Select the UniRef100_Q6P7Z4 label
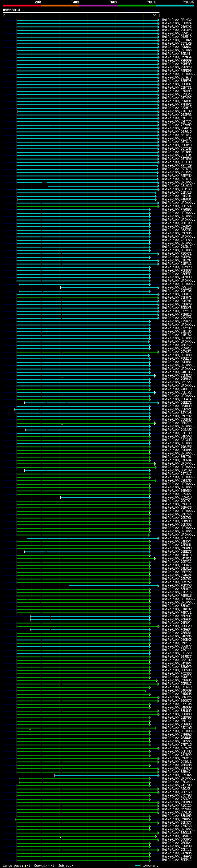This screenshot has width=197, height=868. pos(177,206)
